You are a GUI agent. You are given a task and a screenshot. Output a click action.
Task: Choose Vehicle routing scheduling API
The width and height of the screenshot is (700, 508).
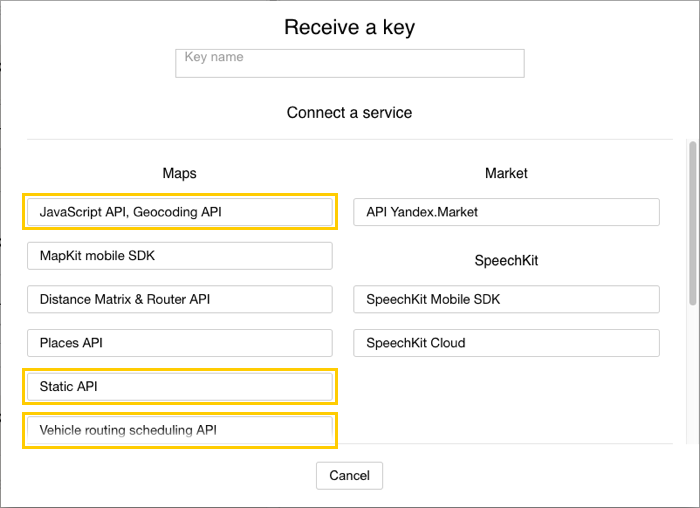(180, 431)
